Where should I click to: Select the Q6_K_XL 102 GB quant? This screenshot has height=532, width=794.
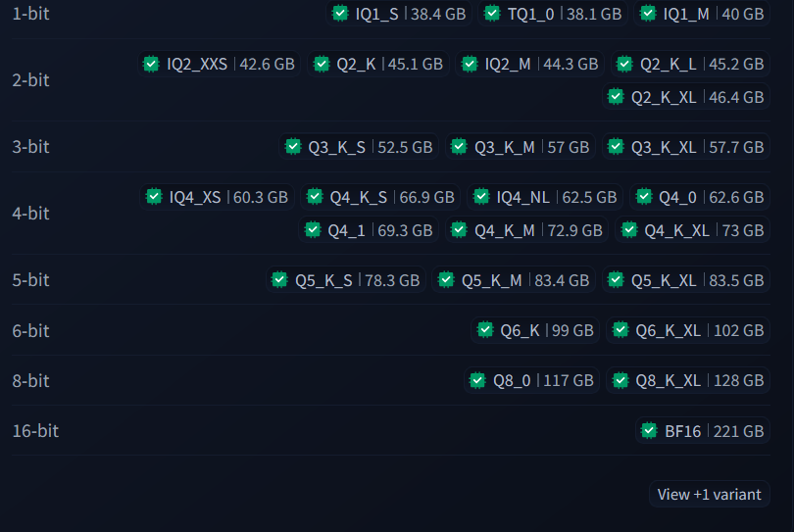point(688,330)
